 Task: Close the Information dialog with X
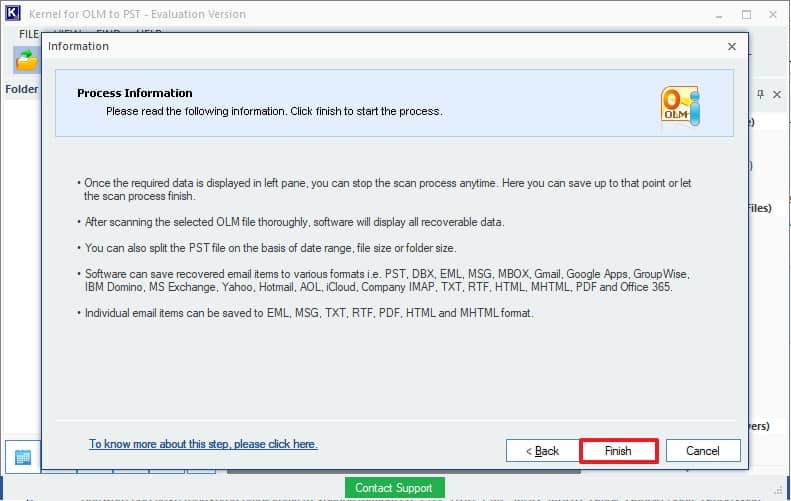tap(731, 46)
